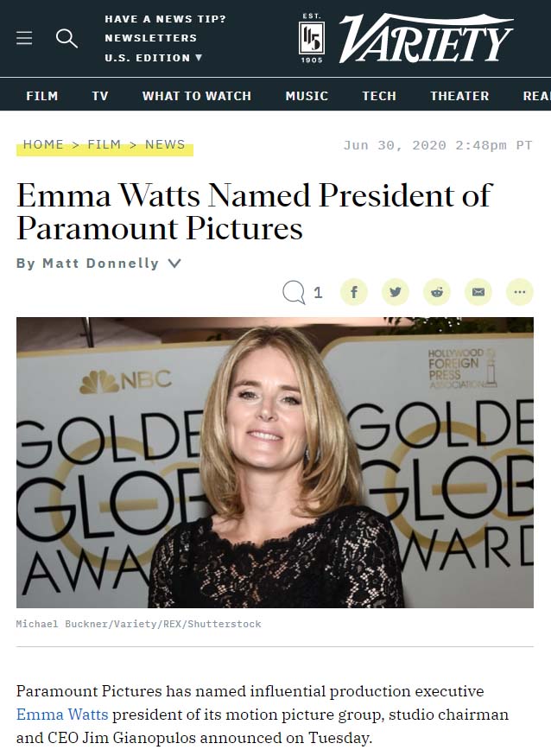Go to What To Watch section
551x756 pixels.
tap(197, 96)
